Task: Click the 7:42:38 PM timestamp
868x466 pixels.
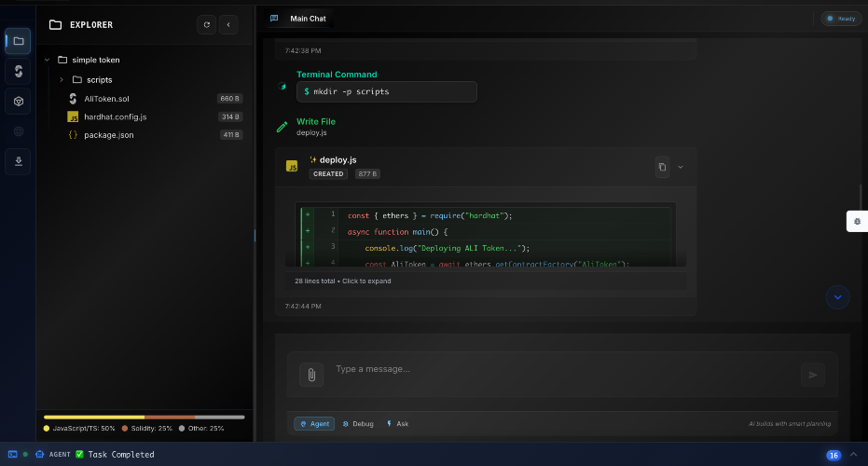Action: coord(303,50)
